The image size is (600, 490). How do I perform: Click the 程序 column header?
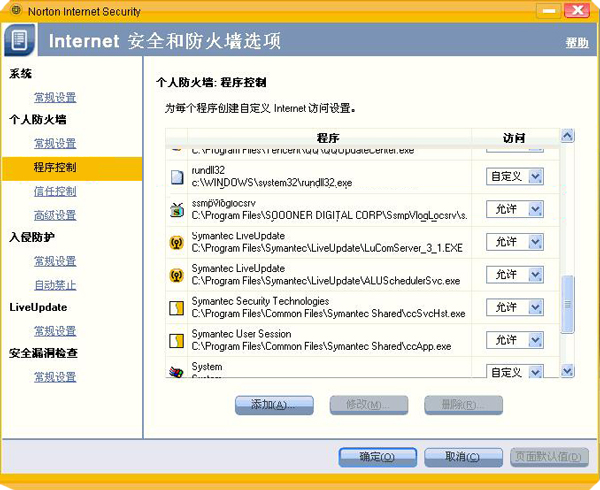(329, 138)
